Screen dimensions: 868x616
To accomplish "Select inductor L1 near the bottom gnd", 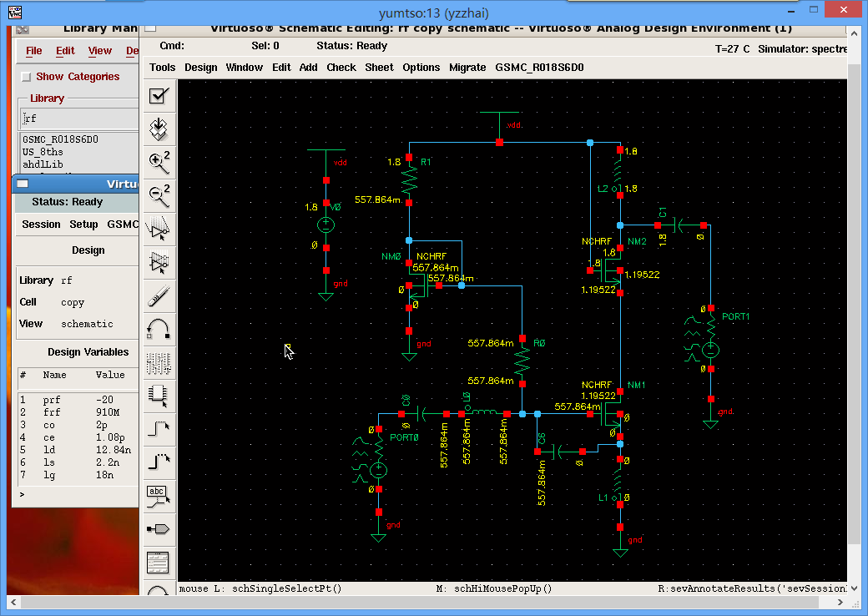I will tap(618, 482).
